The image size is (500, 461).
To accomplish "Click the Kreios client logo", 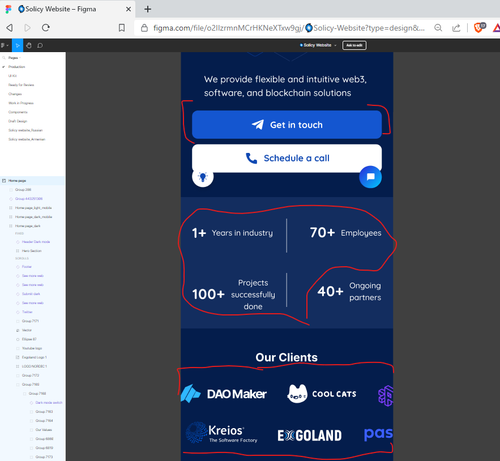I will (x=222, y=433).
